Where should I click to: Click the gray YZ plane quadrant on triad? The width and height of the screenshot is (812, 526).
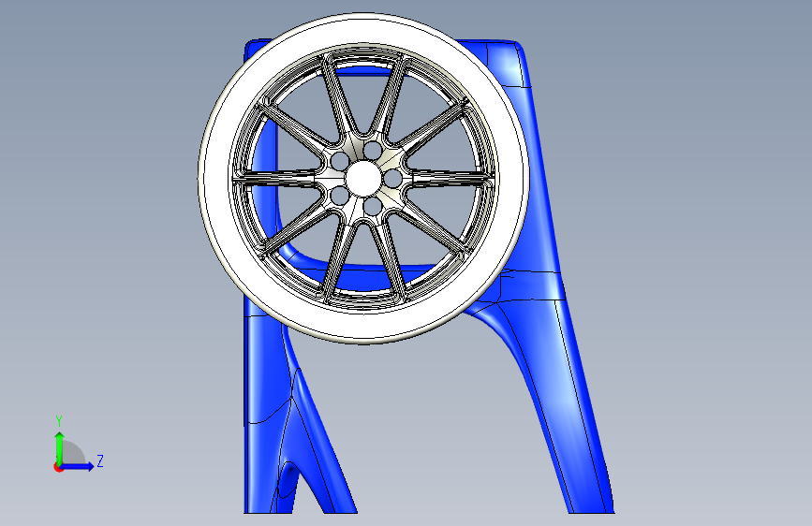coord(73,453)
